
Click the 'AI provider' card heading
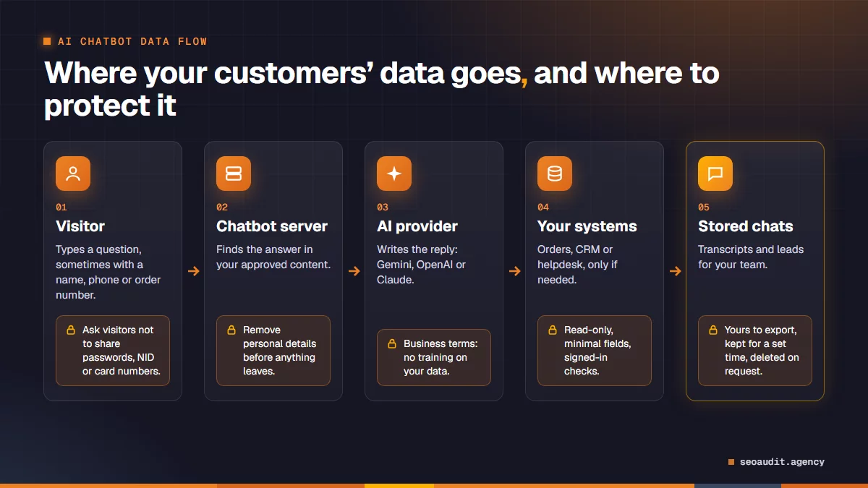tap(417, 226)
